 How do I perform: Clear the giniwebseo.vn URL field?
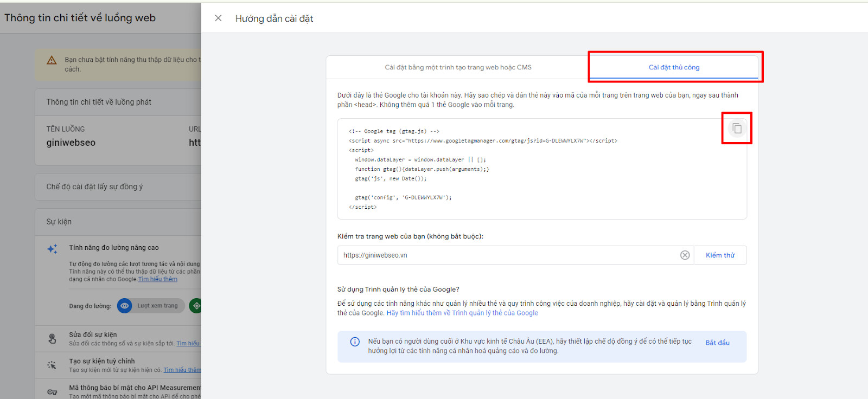685,255
